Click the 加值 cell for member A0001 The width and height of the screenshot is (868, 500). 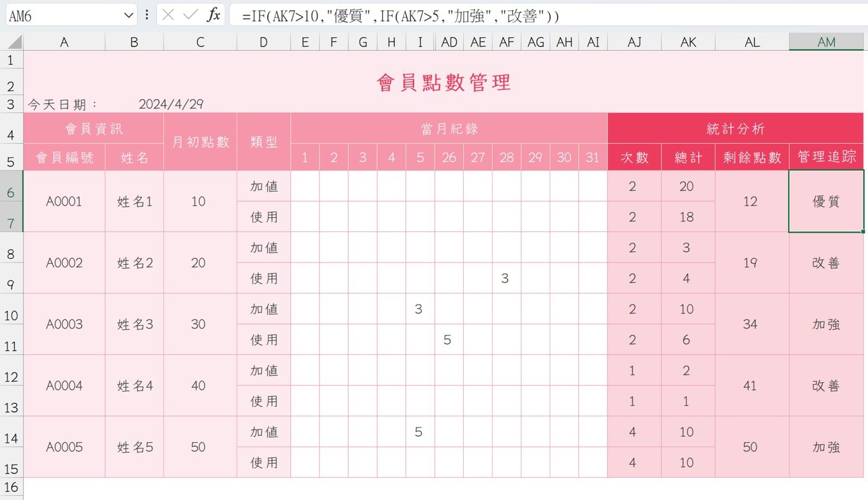pos(263,186)
